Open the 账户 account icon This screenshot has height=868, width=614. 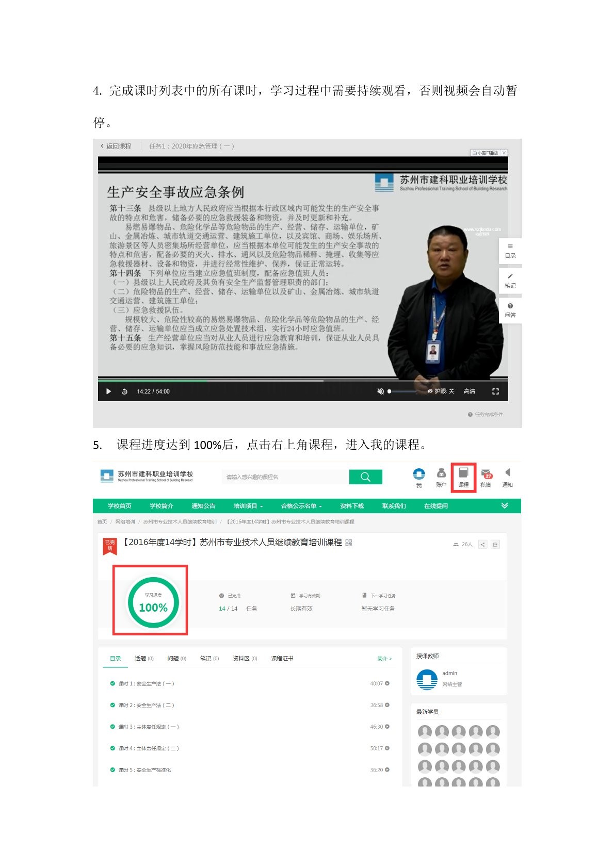(441, 478)
